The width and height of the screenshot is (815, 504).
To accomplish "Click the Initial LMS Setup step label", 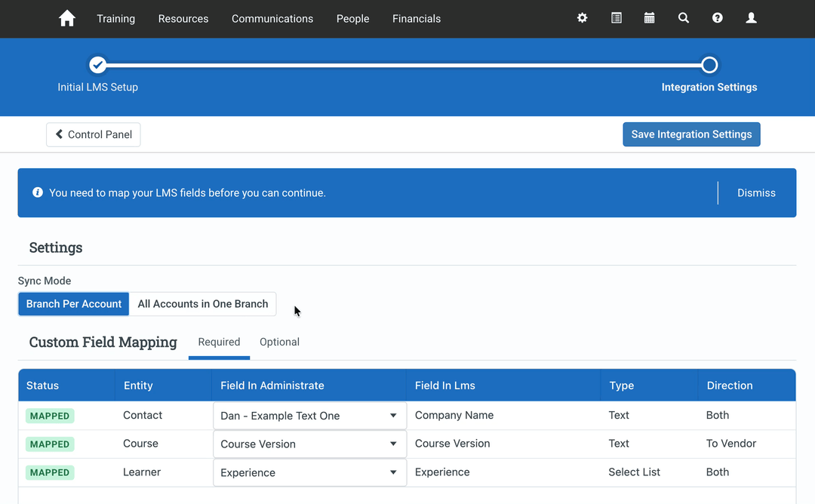I will point(97,88).
